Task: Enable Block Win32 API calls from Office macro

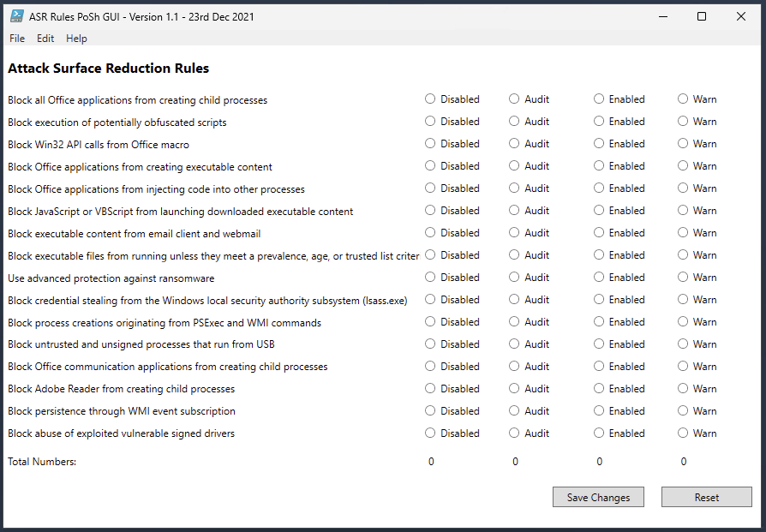Action: click(599, 144)
